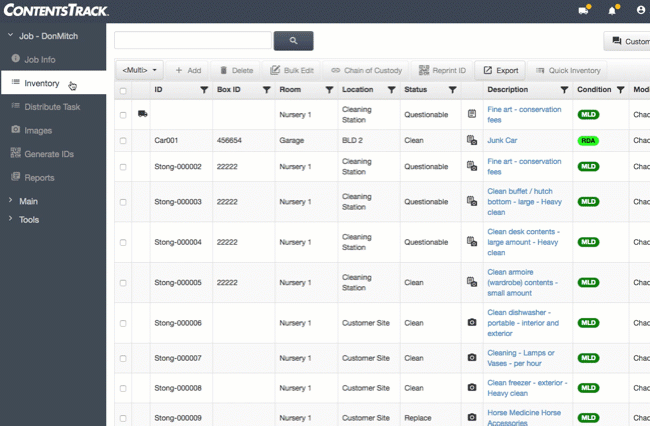Open photo icon for Car001 row

(472, 140)
